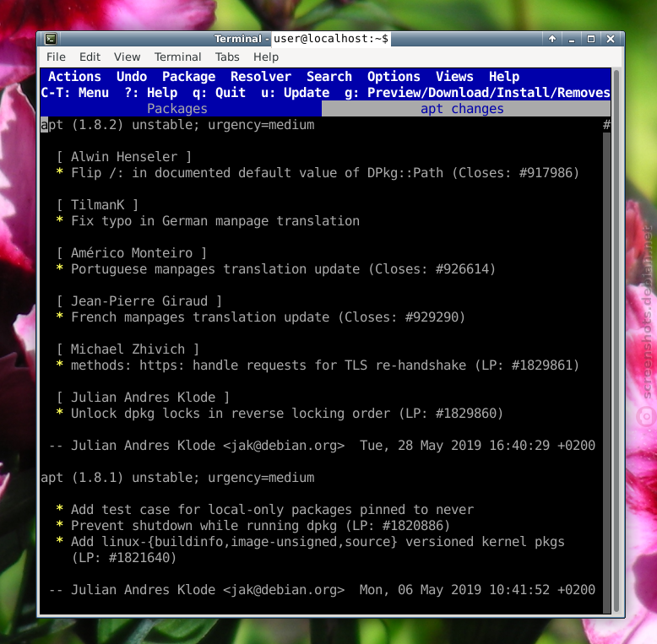Click 'methods: https: handle requests for TLS' line
This screenshot has height=644, width=657.
(318, 365)
